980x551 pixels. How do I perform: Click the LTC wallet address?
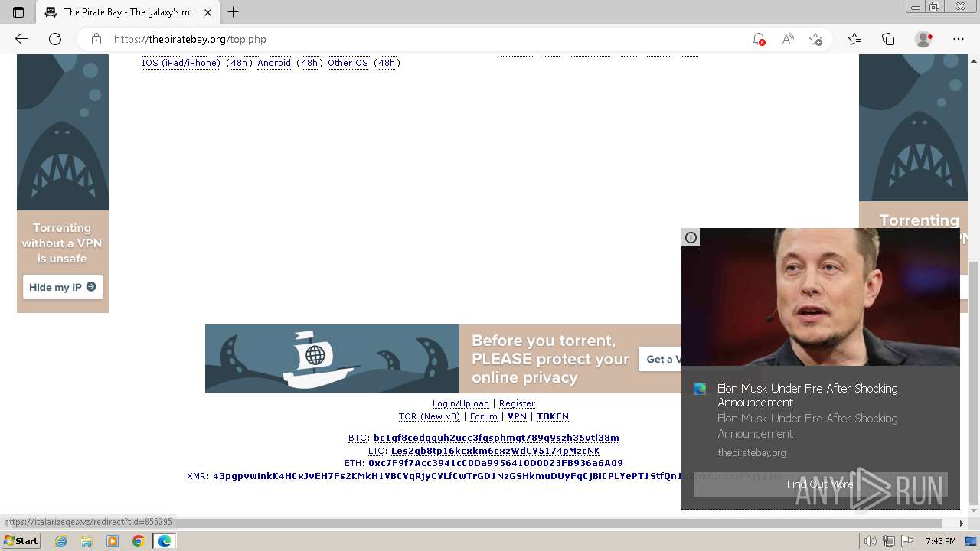click(495, 451)
